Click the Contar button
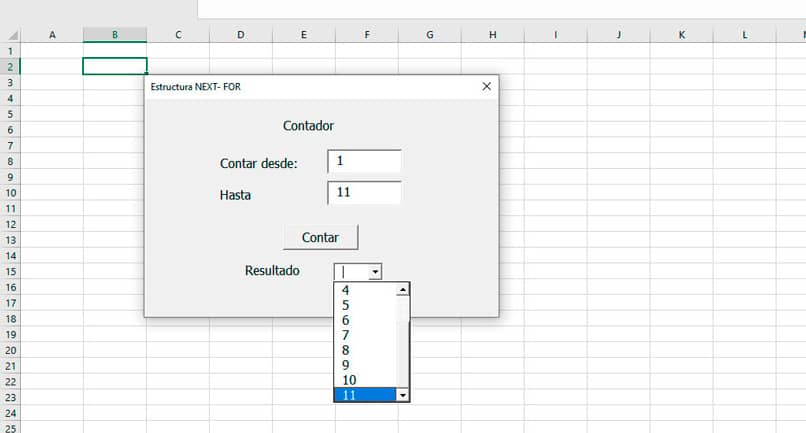The image size is (806, 433). point(320,237)
